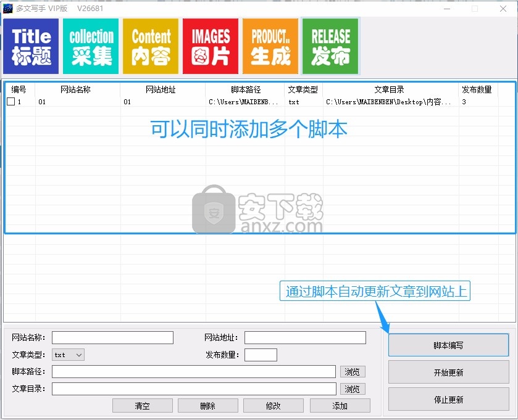518x420 pixels.
Task: Check the checkbox for row 1
Action: pos(10,102)
